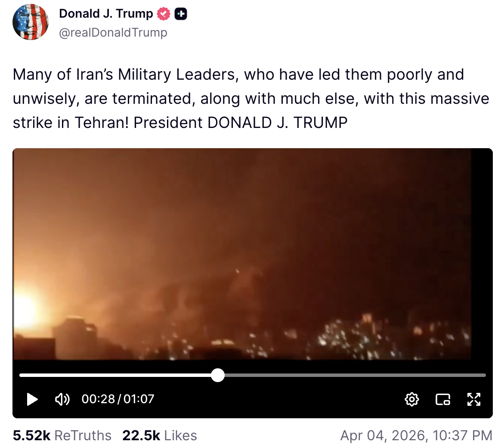This screenshot has width=501, height=448.
Task: Click the 00:28 / 01:07 time display
Action: (118, 399)
